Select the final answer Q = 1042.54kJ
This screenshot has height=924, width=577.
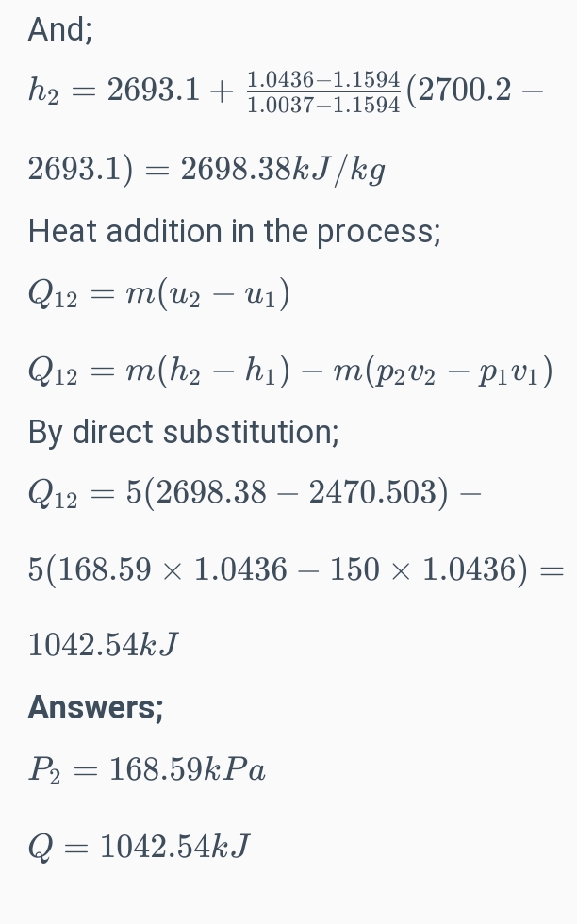coord(139,847)
